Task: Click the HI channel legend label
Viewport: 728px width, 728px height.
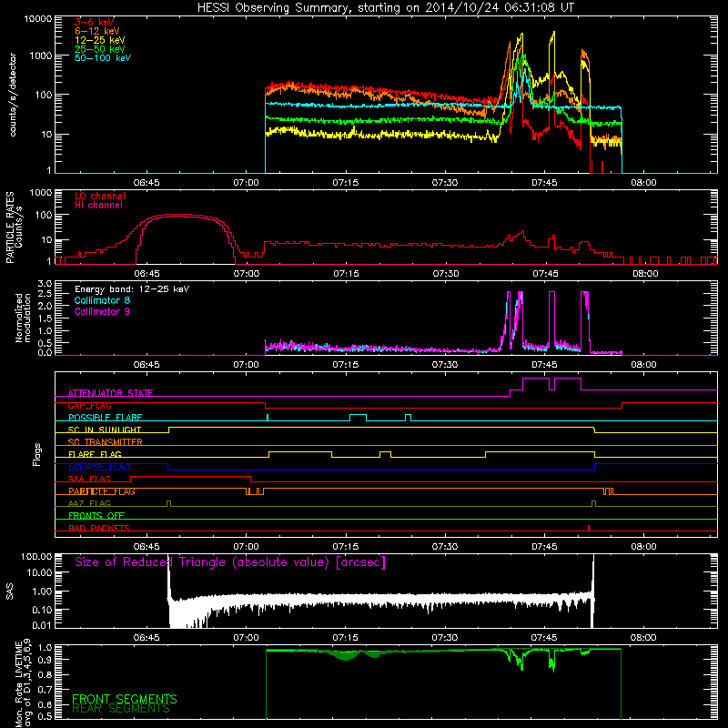Action: click(98, 205)
